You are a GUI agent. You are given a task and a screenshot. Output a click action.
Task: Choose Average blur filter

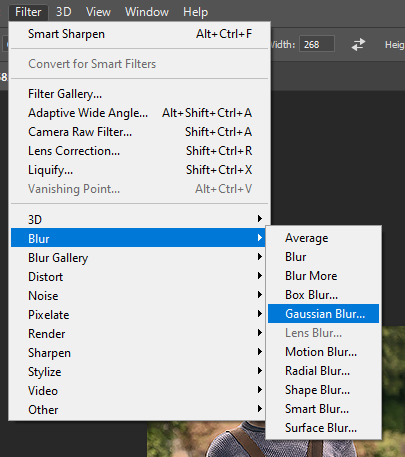click(x=323, y=238)
